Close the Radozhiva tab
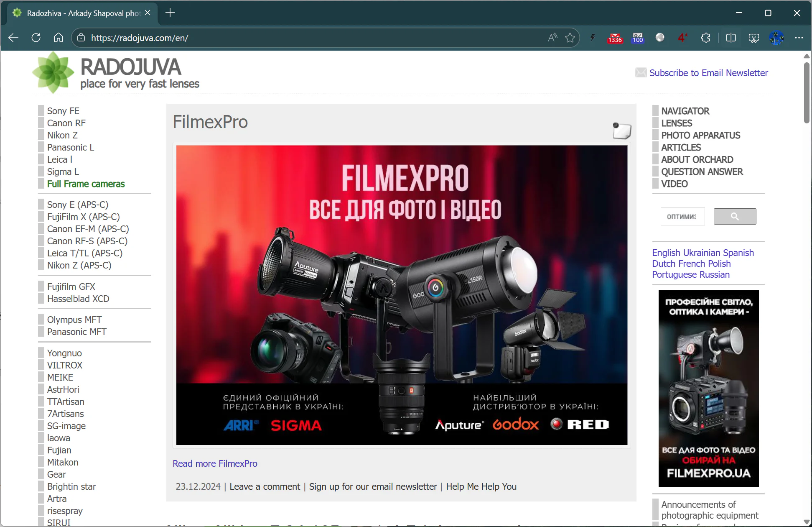The width and height of the screenshot is (812, 527). pyautogui.click(x=148, y=13)
